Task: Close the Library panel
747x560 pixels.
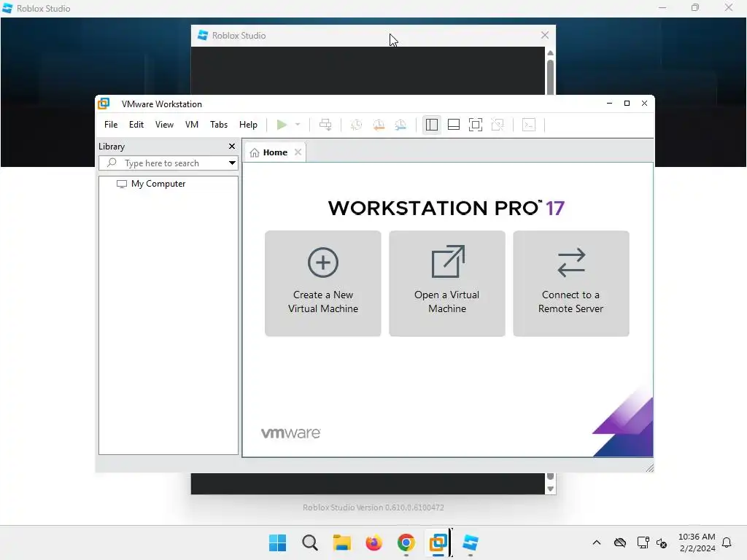Action: click(x=232, y=146)
